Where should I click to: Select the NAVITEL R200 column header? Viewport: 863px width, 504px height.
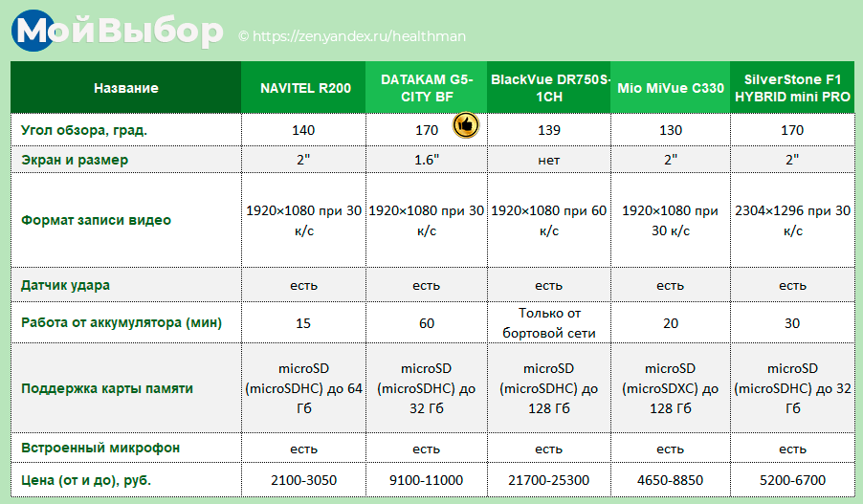coord(305,88)
